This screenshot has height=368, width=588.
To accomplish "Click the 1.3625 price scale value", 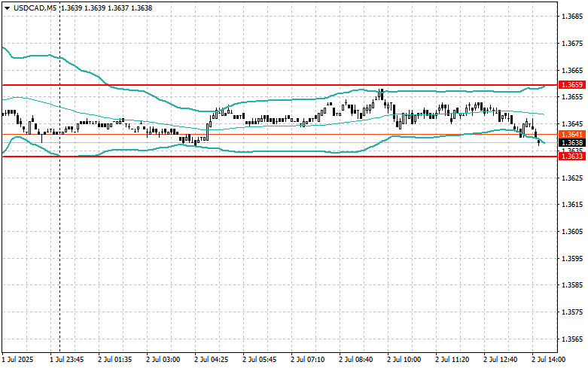I will [572, 178].
